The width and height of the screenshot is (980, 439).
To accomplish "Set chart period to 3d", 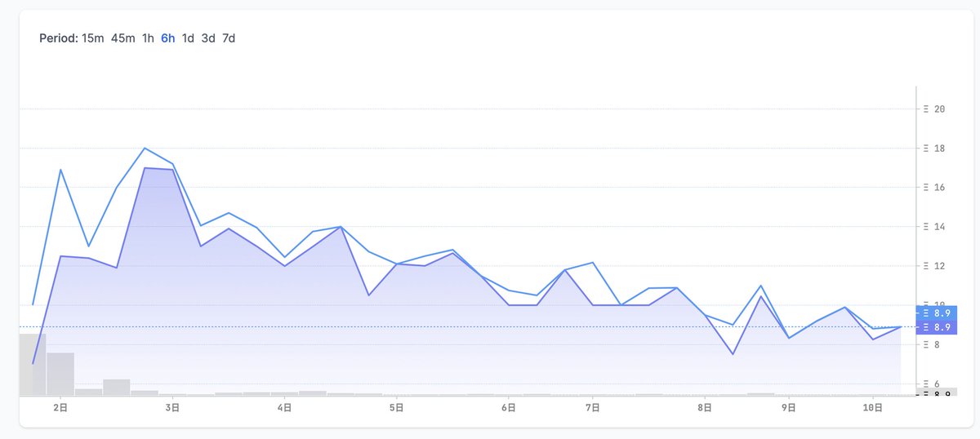I will point(208,38).
